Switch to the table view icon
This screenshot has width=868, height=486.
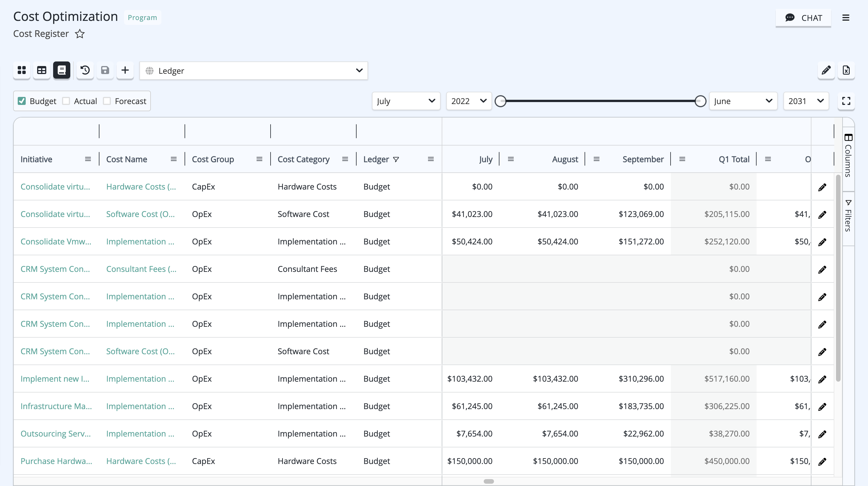click(x=42, y=70)
